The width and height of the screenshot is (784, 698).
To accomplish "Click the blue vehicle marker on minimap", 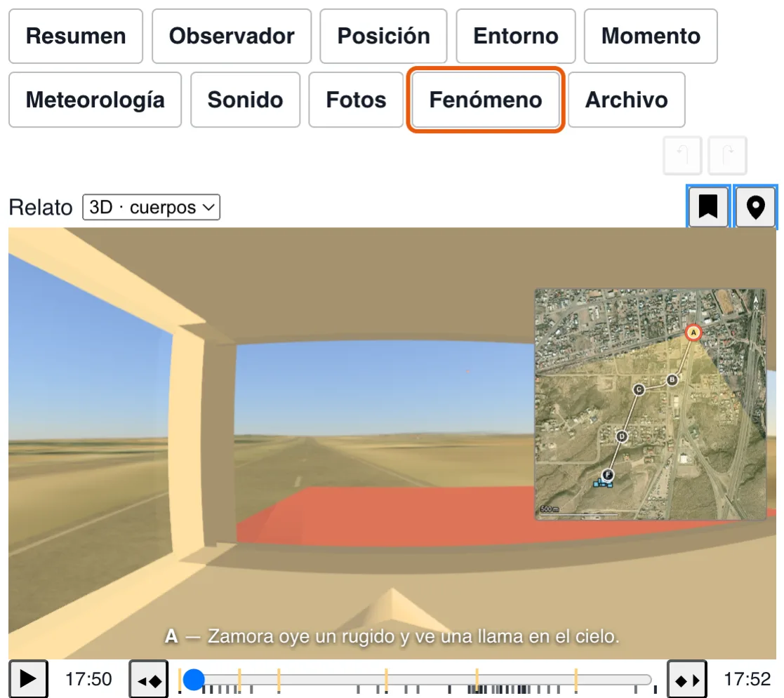I will [x=602, y=483].
